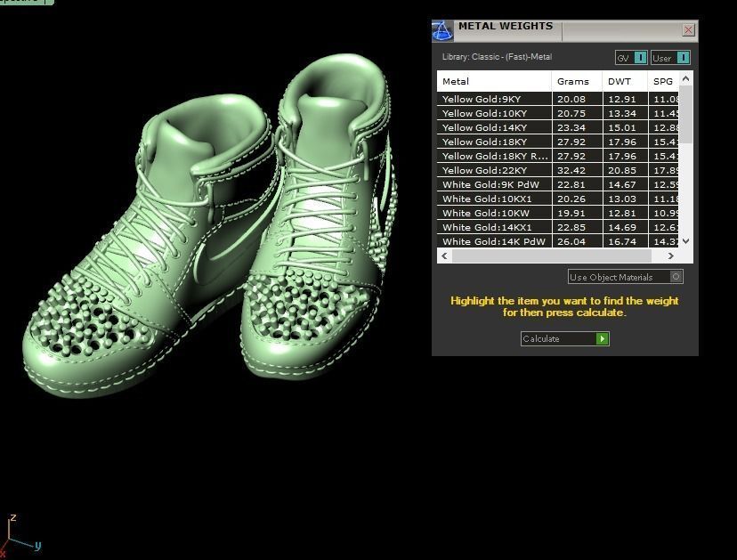Screen dimensions: 737x560
Task: Select the White Gold:10KW row
Action: click(x=558, y=213)
